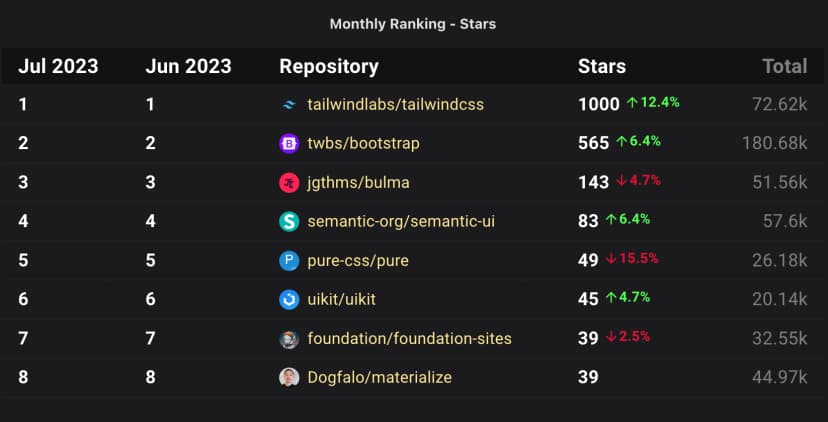Click the bootstrap purple B avatar
The height and width of the screenshot is (422, 828).
289,144
